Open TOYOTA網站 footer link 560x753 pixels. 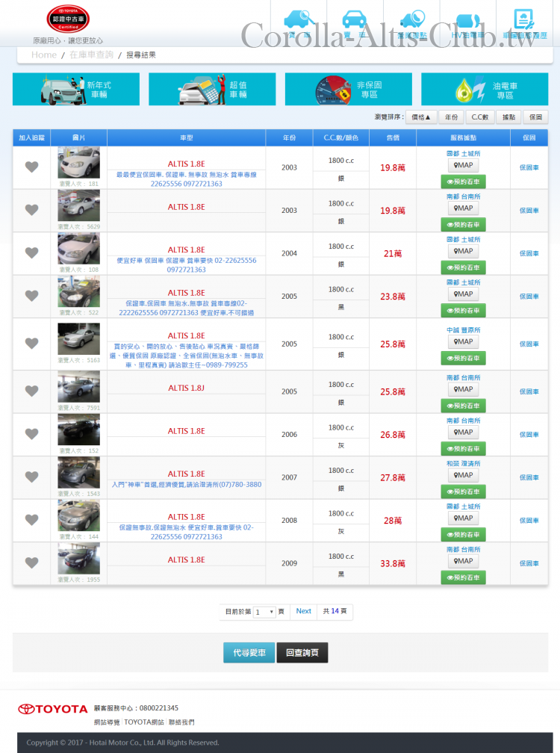click(x=144, y=722)
